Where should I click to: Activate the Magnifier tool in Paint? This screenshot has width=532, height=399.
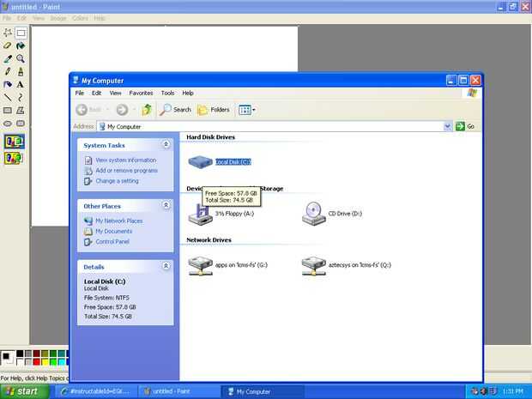(x=21, y=58)
